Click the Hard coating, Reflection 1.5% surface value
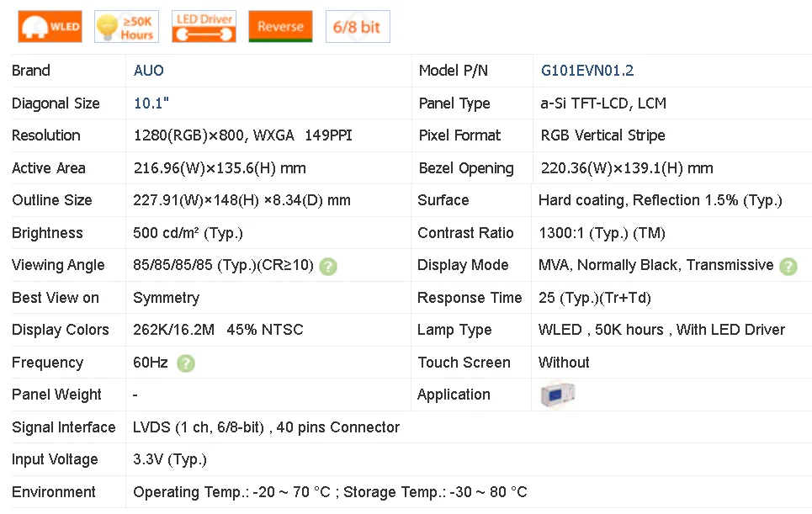This screenshot has width=812, height=514. tap(661, 200)
